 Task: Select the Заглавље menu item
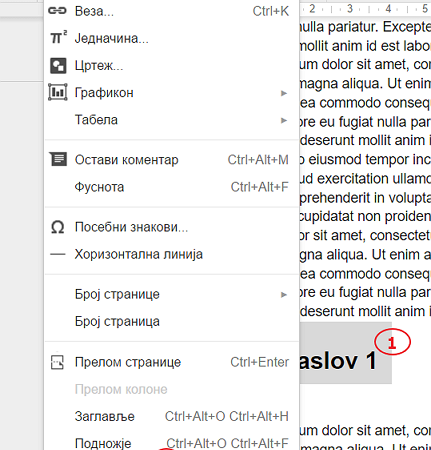(172, 416)
